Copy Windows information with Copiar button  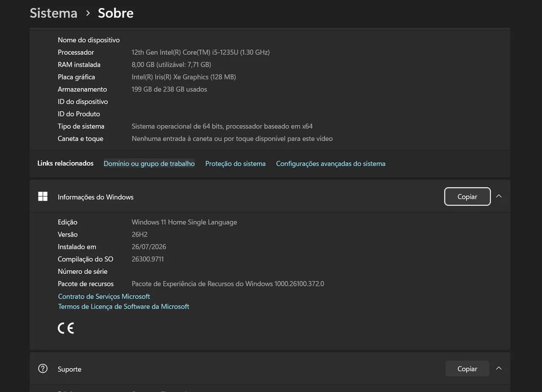[x=467, y=196]
